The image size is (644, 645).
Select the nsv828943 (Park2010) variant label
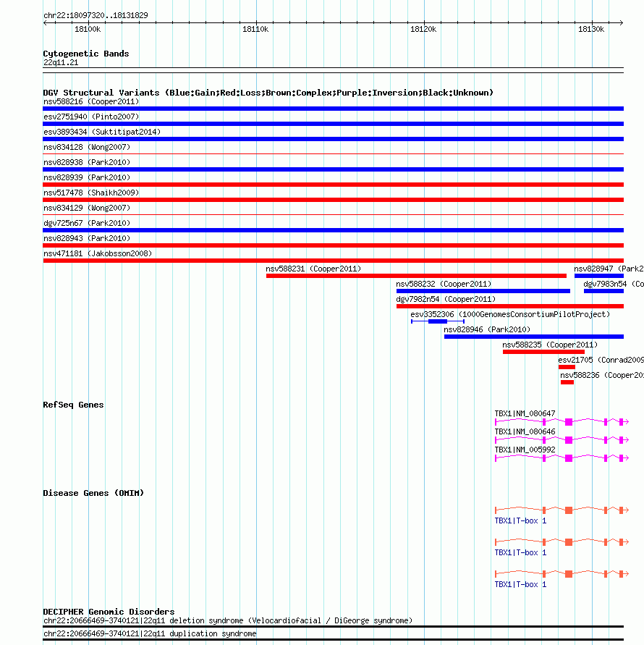click(87, 239)
